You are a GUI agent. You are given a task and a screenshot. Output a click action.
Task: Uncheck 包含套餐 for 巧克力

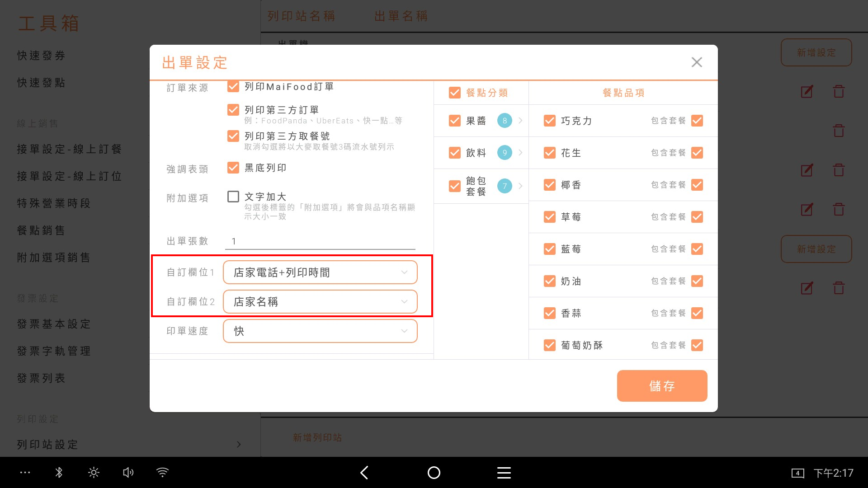pos(697,121)
